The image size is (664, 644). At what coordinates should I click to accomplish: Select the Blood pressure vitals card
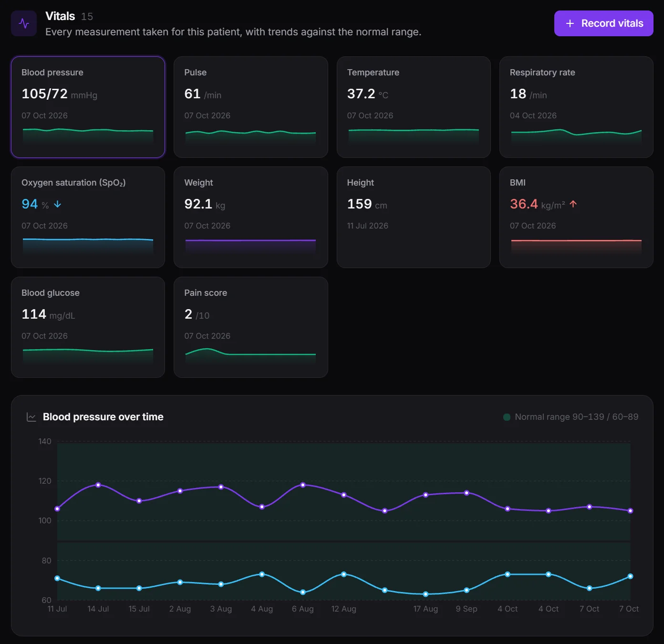[x=88, y=107]
